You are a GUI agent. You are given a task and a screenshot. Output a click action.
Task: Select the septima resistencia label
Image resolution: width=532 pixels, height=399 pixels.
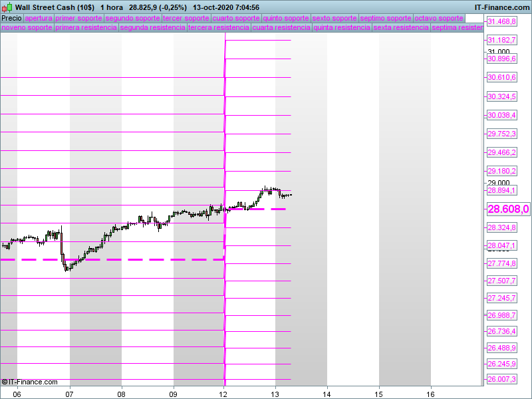tap(457, 27)
